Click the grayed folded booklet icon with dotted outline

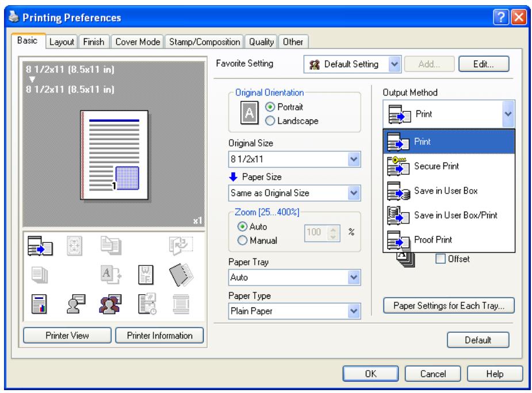click(181, 245)
